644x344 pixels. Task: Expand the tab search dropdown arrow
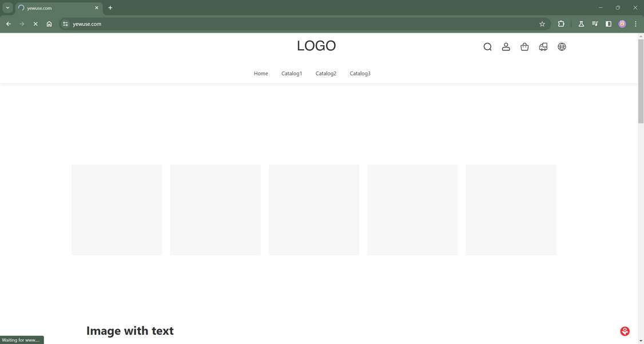click(x=7, y=8)
